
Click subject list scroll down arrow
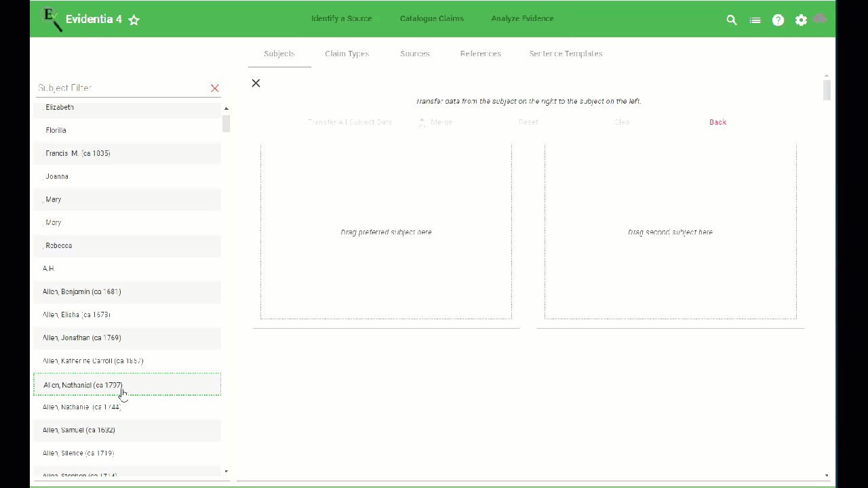(226, 472)
